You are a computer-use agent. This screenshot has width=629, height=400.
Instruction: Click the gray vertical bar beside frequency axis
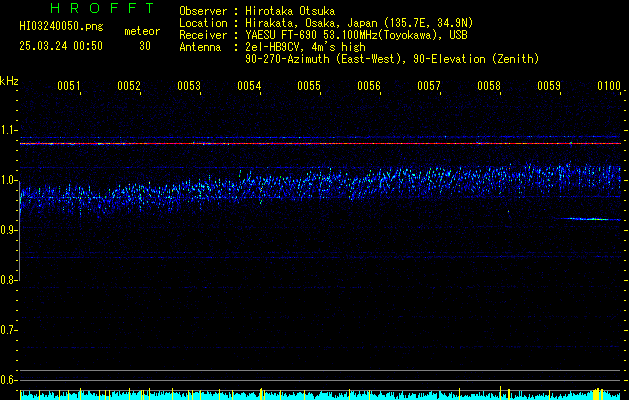pyautogui.click(x=19, y=231)
